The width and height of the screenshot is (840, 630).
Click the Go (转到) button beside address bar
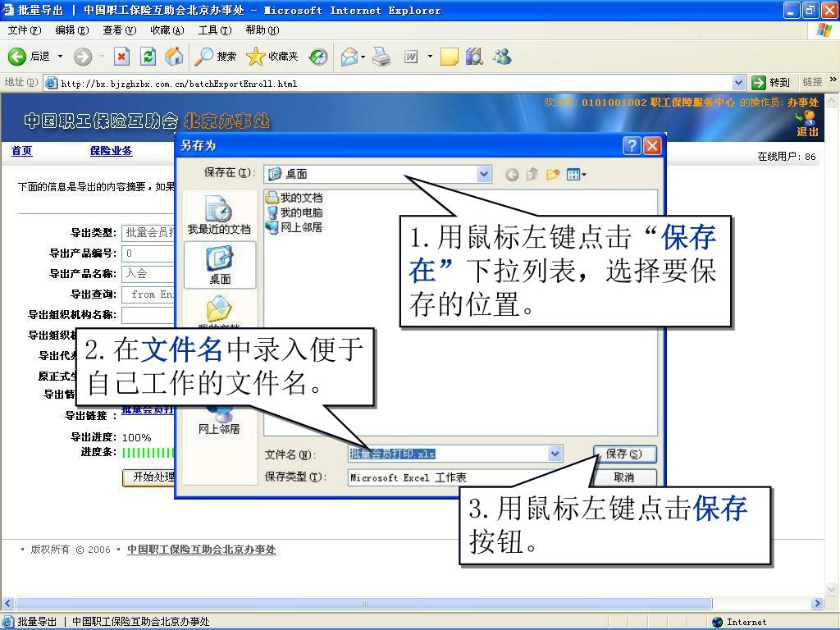(771, 83)
